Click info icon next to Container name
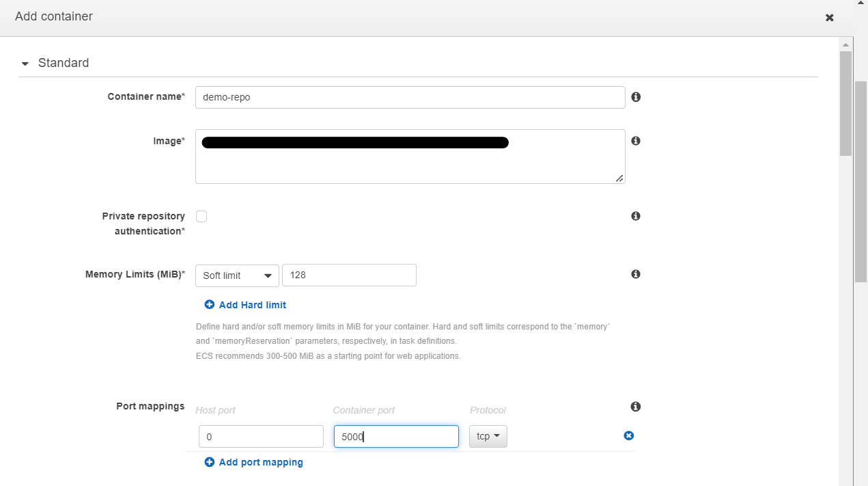Image resolution: width=868 pixels, height=486 pixels. tap(636, 97)
